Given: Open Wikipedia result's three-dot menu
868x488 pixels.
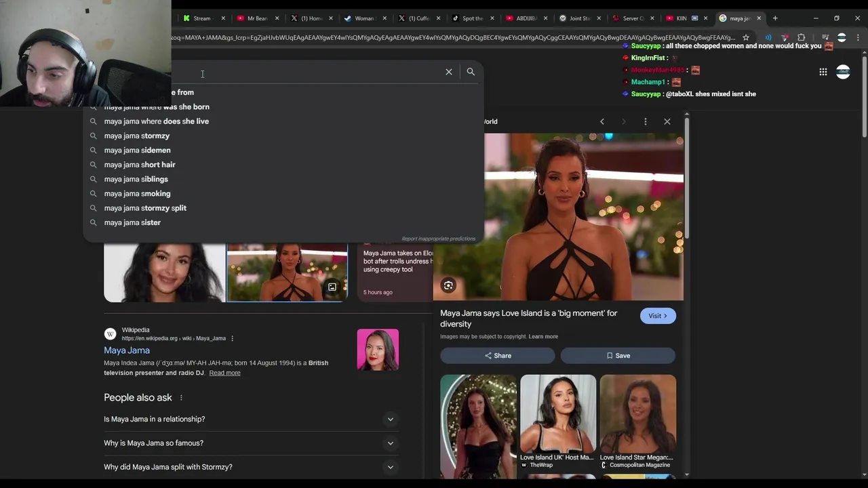Looking at the screenshot, I should coord(232,338).
